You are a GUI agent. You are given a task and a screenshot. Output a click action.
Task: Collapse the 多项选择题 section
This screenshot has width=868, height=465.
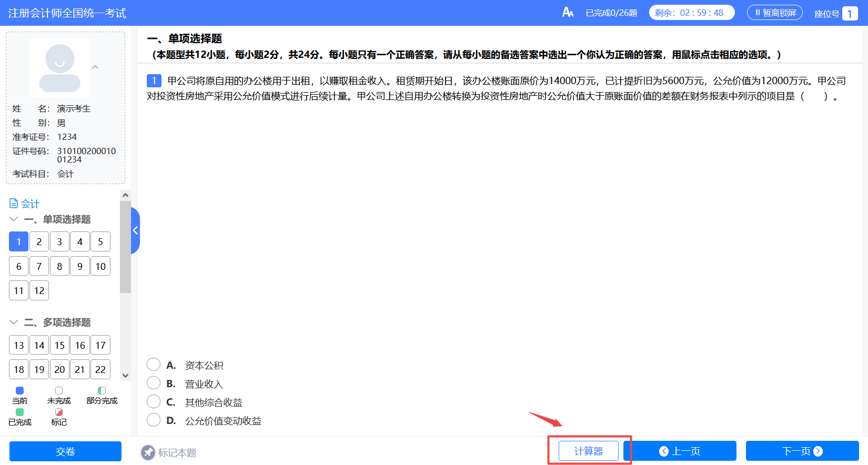14,322
